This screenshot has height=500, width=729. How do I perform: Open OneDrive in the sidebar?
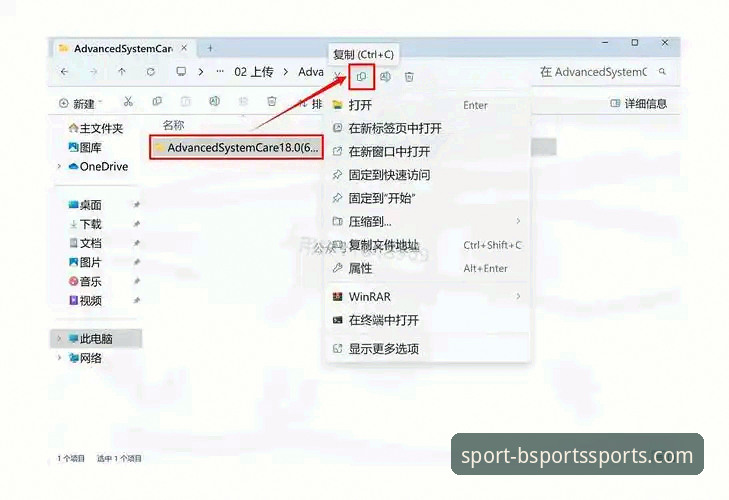98,167
